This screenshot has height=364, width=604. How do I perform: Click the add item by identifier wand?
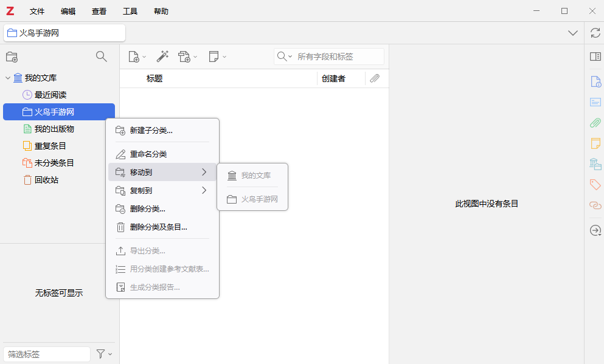tap(162, 57)
